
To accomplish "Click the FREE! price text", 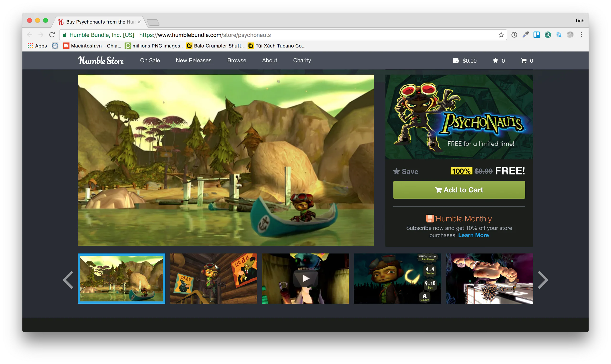I will pyautogui.click(x=510, y=171).
